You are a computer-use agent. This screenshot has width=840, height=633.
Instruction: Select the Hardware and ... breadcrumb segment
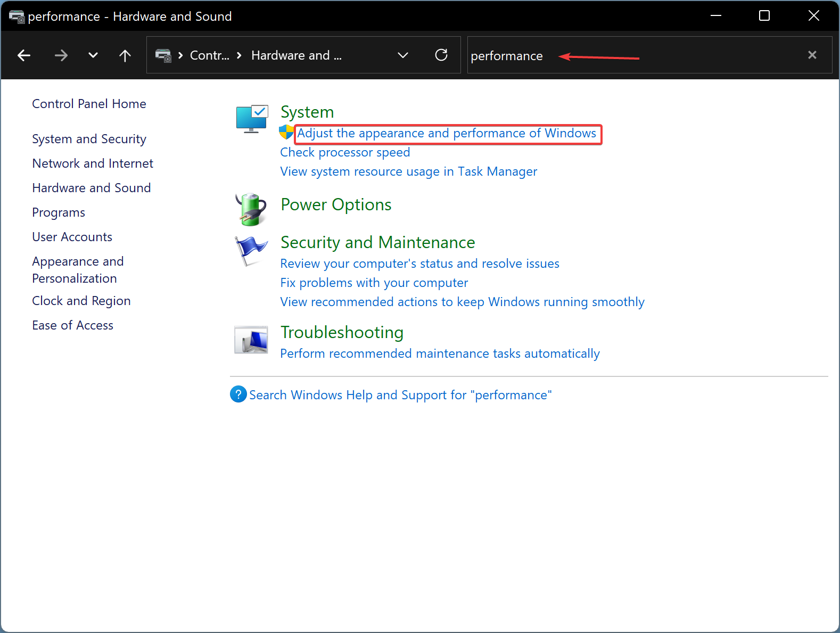tap(297, 55)
